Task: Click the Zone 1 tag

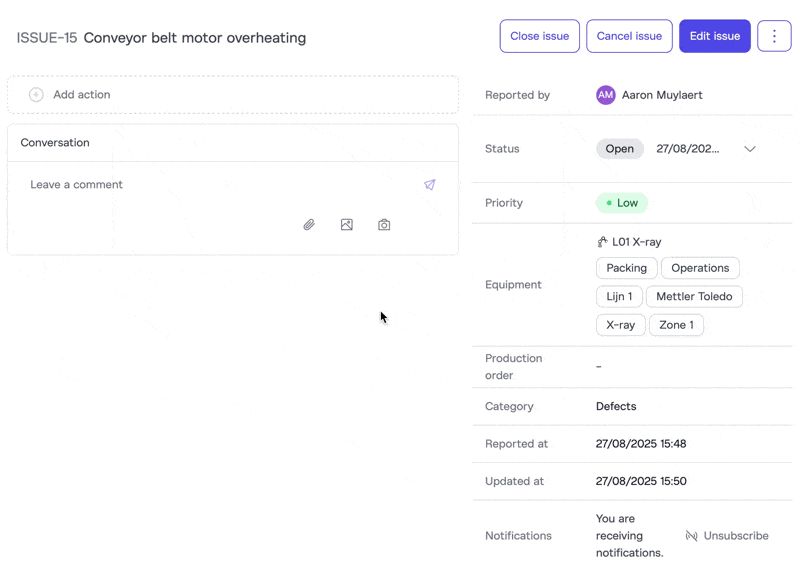Action: click(x=677, y=325)
